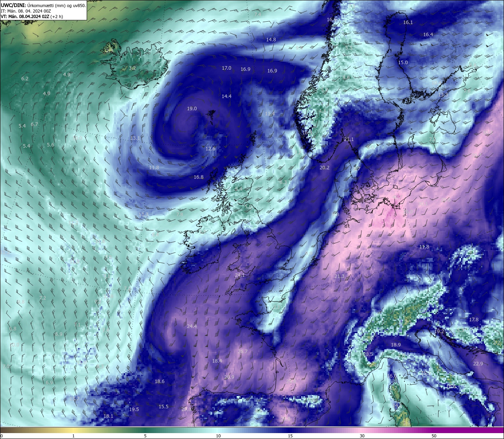
Task: Select the 15.0 value label
Action: point(403,63)
